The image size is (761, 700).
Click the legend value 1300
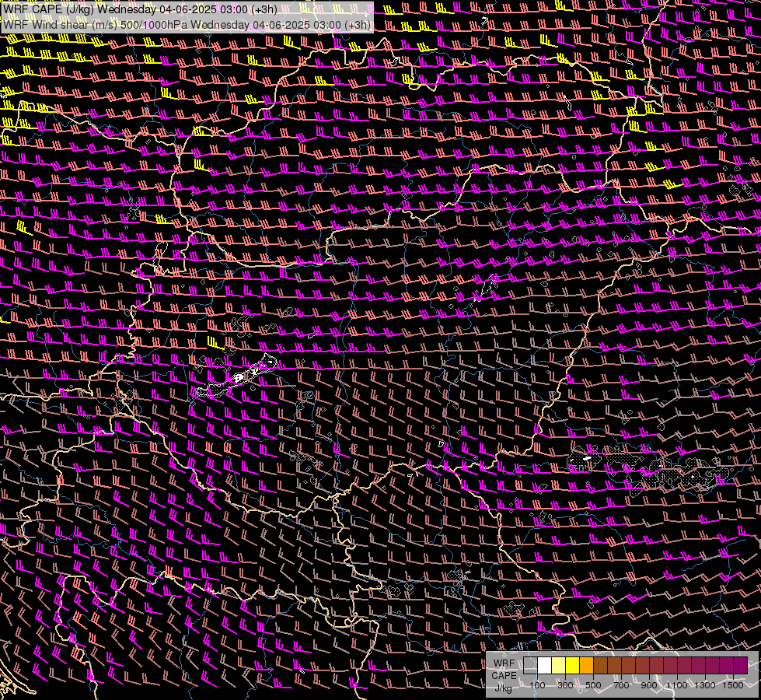click(705, 685)
